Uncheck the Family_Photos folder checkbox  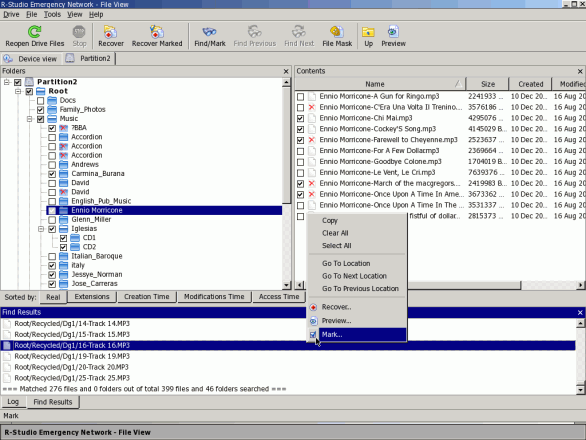coord(40,110)
